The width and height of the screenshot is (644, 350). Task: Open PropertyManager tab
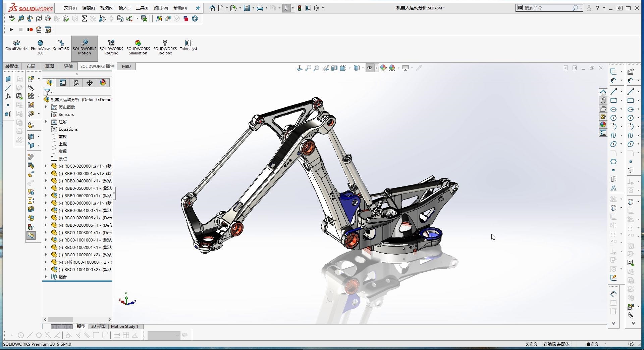point(63,83)
